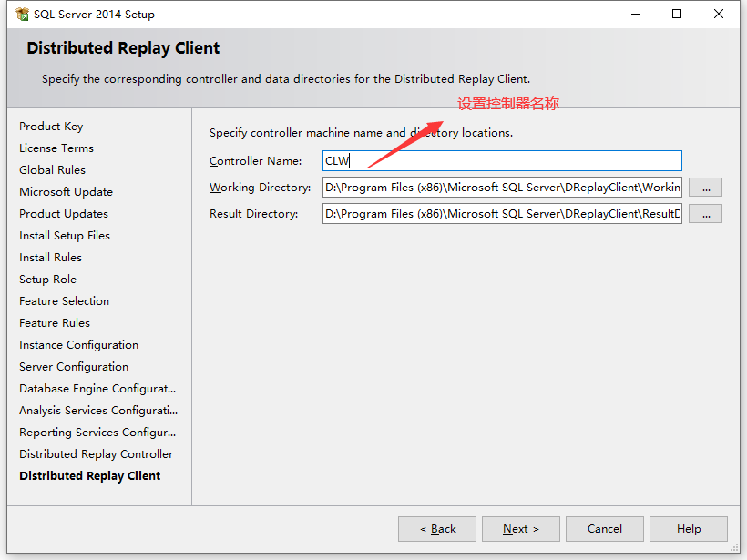The width and height of the screenshot is (747, 560).
Task: Click the Controller Name label
Action: [x=256, y=161]
